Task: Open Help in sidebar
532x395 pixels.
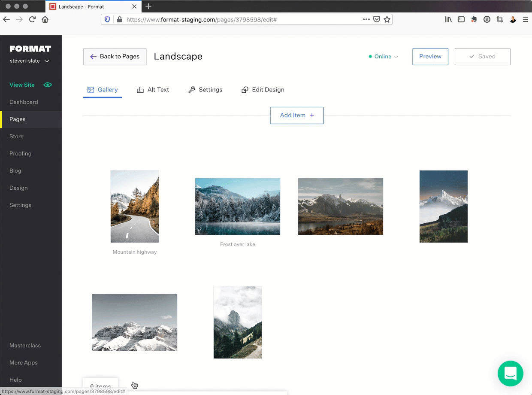Action: tap(15, 380)
